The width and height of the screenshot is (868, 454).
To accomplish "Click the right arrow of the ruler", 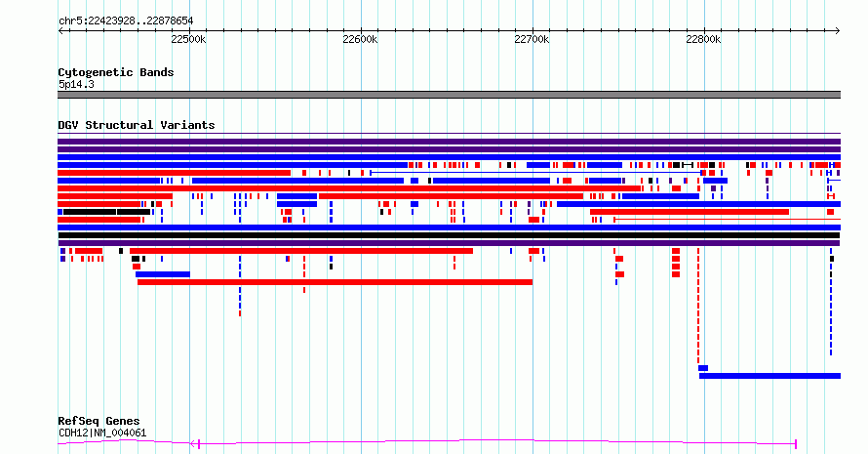I will [x=838, y=31].
